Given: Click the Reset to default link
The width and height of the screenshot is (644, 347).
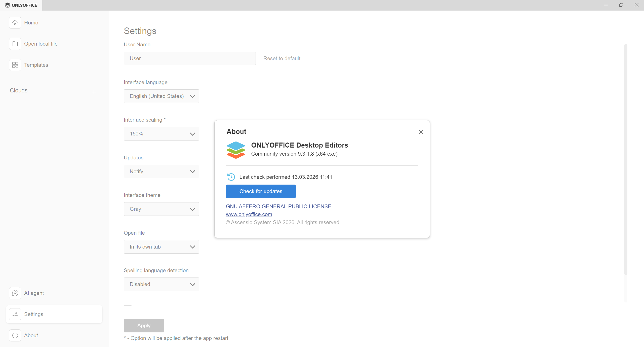Looking at the screenshot, I should tap(281, 58).
